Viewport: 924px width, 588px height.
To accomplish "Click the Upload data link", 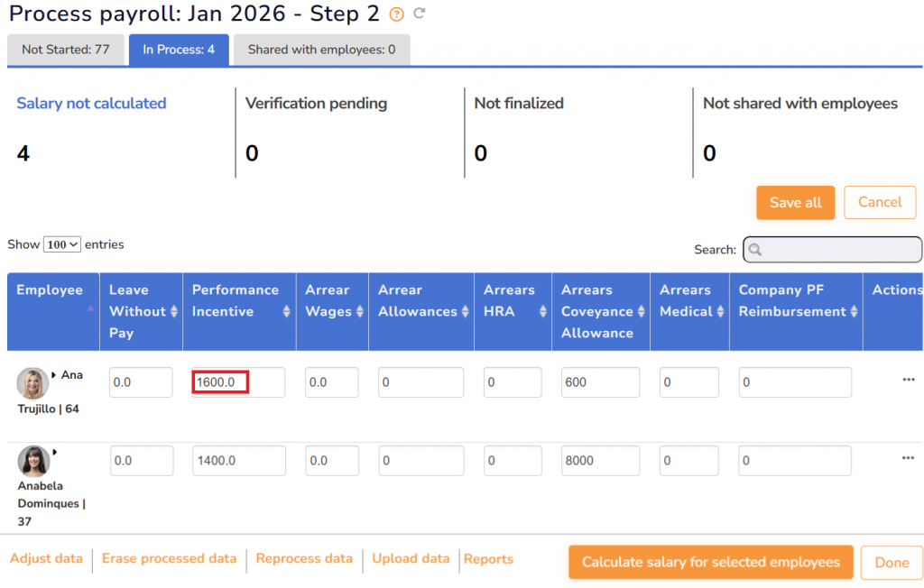I will click(411, 559).
